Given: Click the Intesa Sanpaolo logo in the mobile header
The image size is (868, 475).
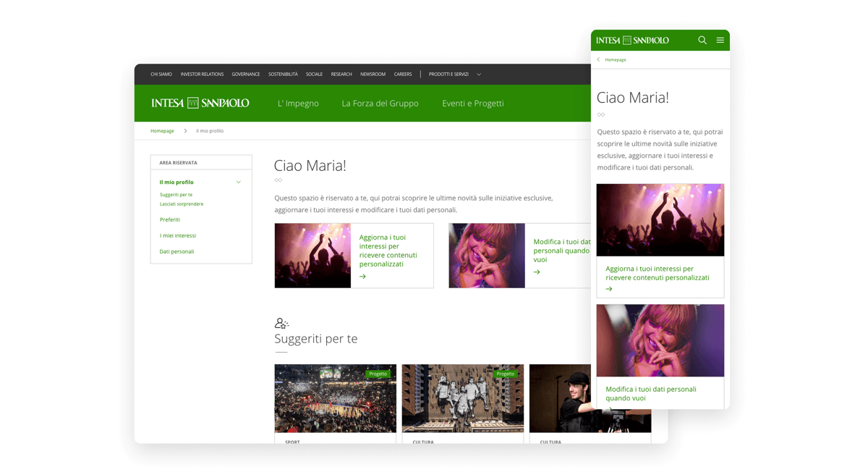Looking at the screenshot, I should click(632, 41).
